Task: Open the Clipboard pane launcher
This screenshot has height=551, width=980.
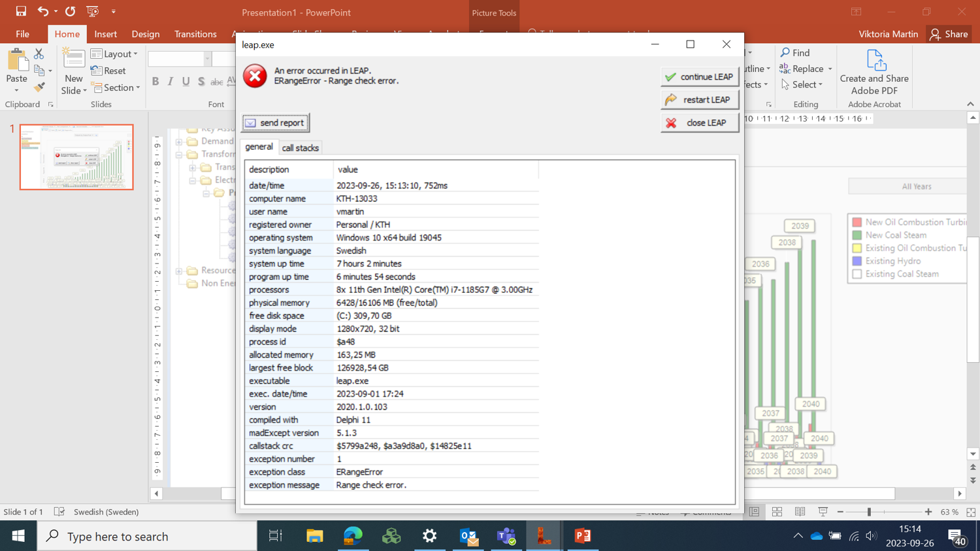Action: pyautogui.click(x=51, y=105)
